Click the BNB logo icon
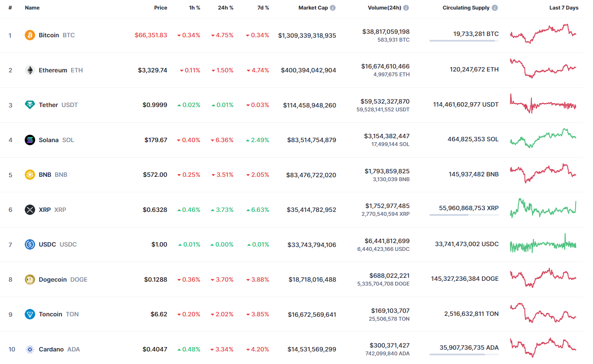 (x=30, y=175)
